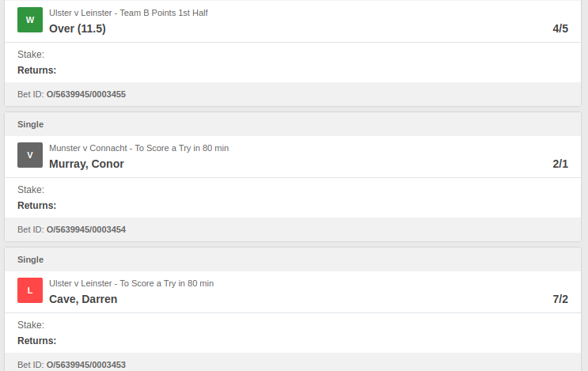The image size is (588, 371).
Task: Select Bet ID O/5639945/0003455
Action: pyautogui.click(x=86, y=94)
